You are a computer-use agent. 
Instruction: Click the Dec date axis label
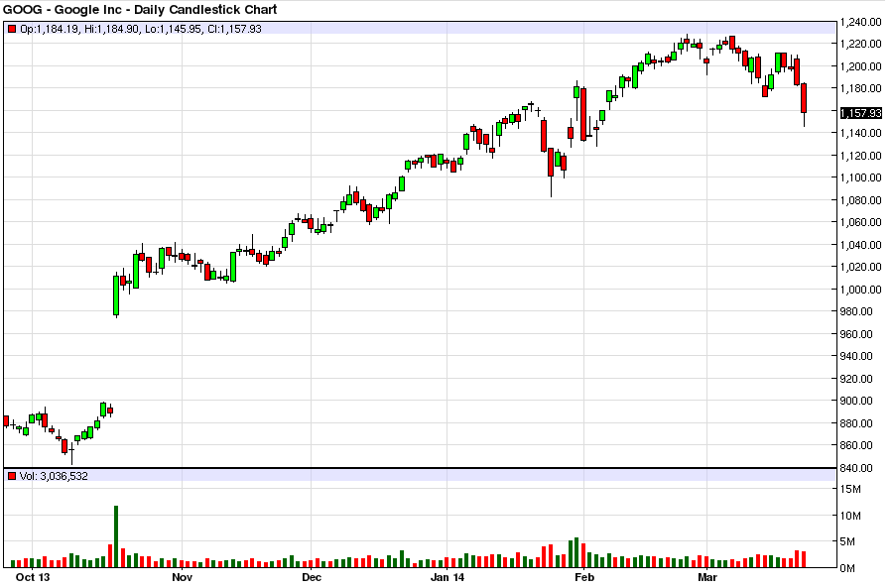click(312, 577)
